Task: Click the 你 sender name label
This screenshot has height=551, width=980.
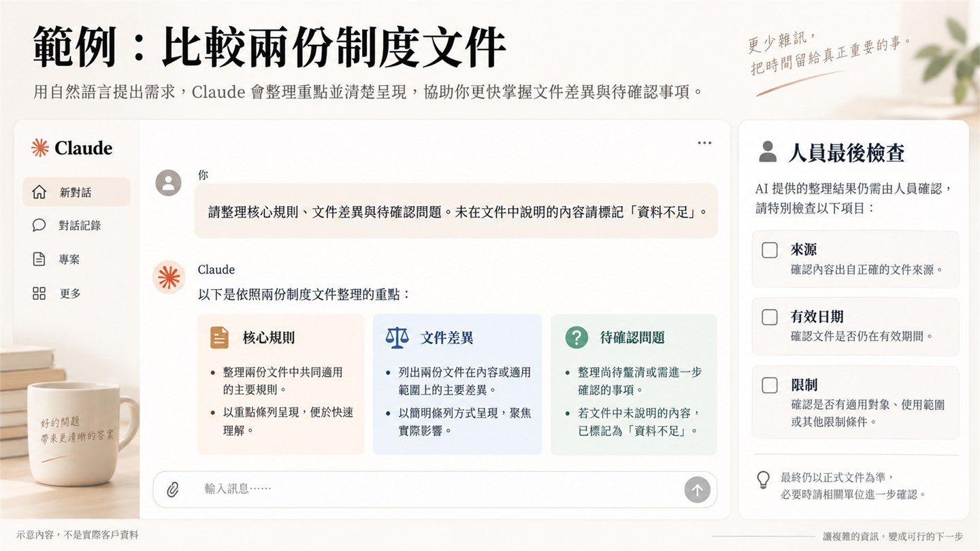Action: pos(203,175)
